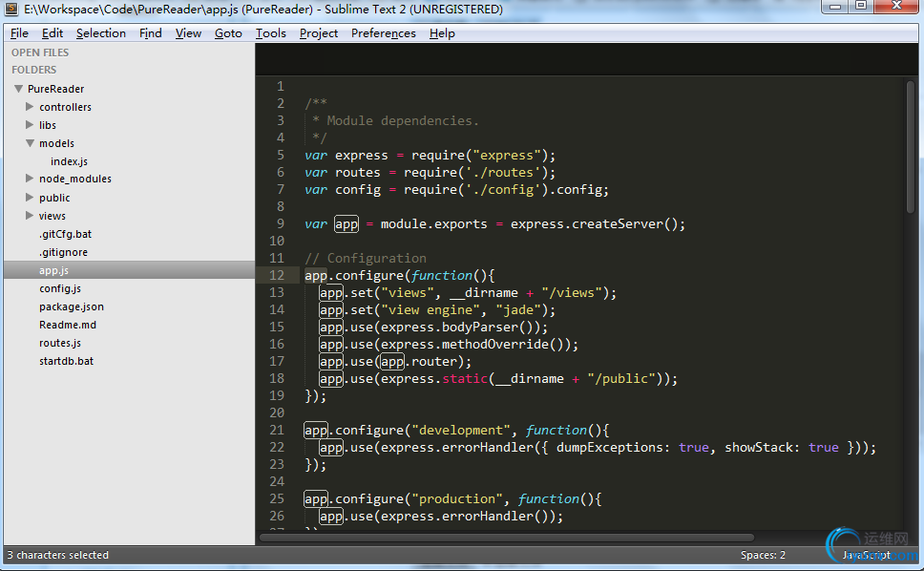This screenshot has width=924, height=571.
Task: Maximize the Sublime Text window
Action: (861, 7)
